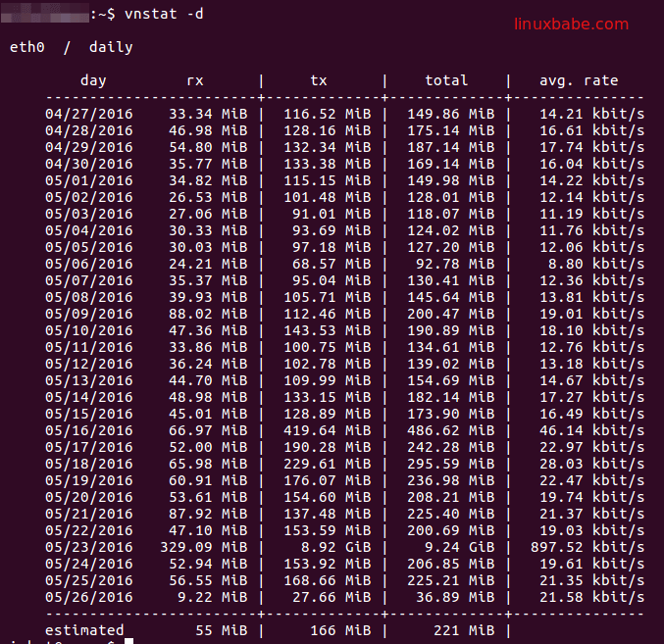
Task: Click the terminal cursor at the bottom prompt
Action: (x=128, y=642)
